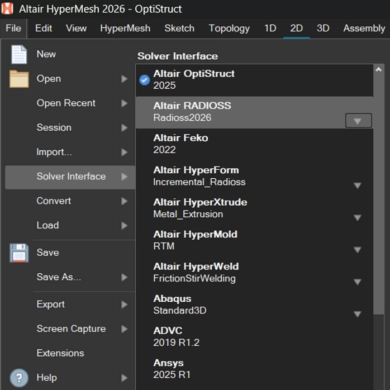Open the Altair HyperMold profile dropdown
This screenshot has width=390, height=390.
358,250
